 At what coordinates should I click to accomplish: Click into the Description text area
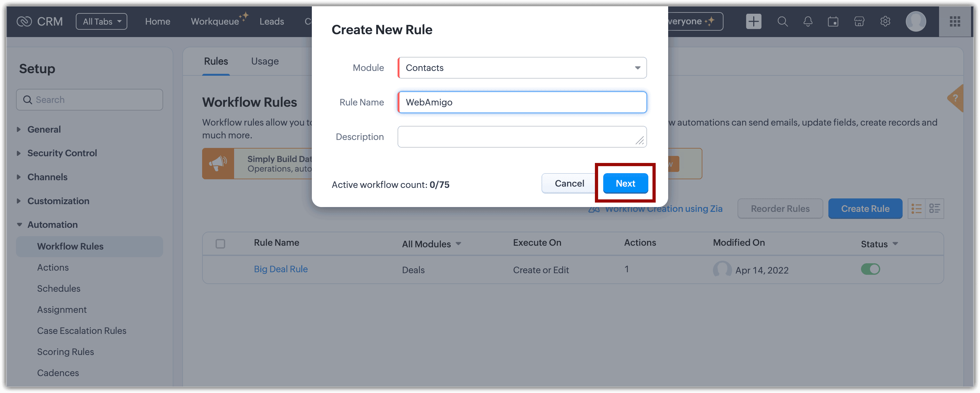click(x=518, y=136)
